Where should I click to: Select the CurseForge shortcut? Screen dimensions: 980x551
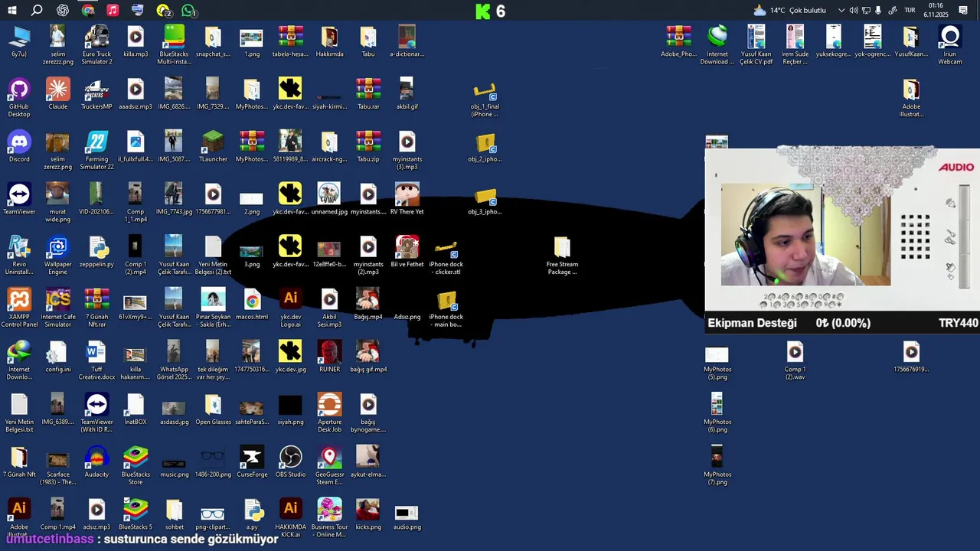click(252, 462)
